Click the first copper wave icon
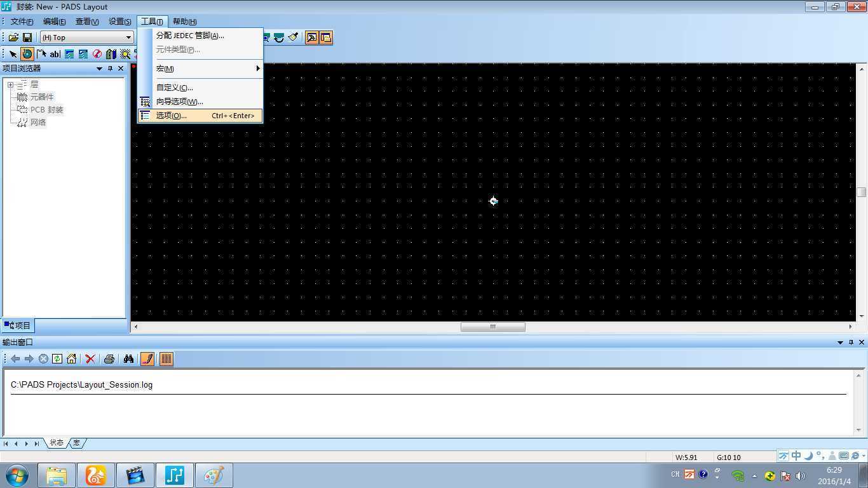 pyautogui.click(x=69, y=54)
